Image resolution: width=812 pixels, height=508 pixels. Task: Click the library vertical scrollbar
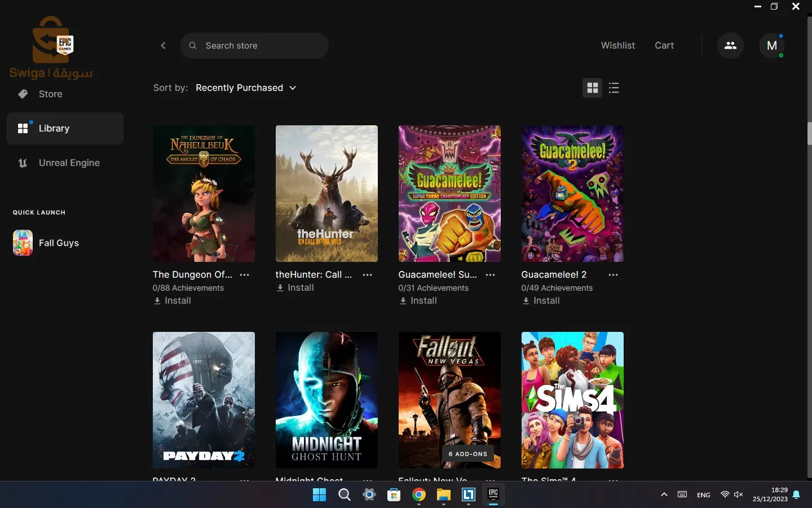pyautogui.click(x=809, y=133)
